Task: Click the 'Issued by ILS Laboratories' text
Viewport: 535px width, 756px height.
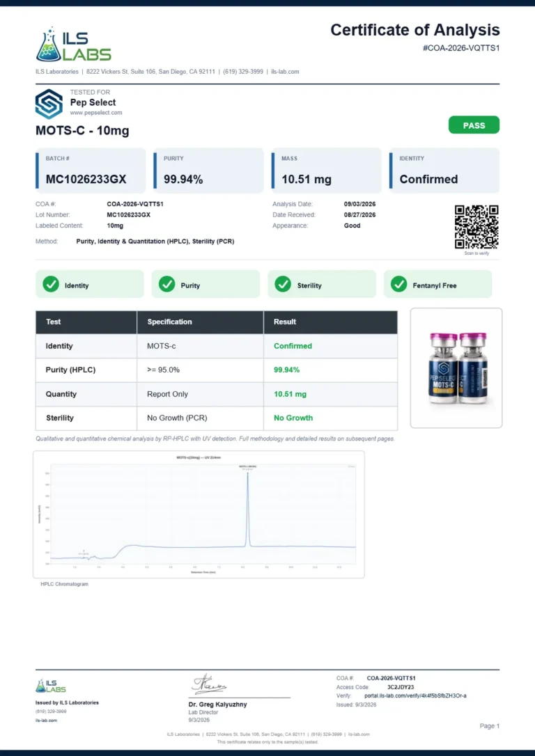Action: pos(67,702)
